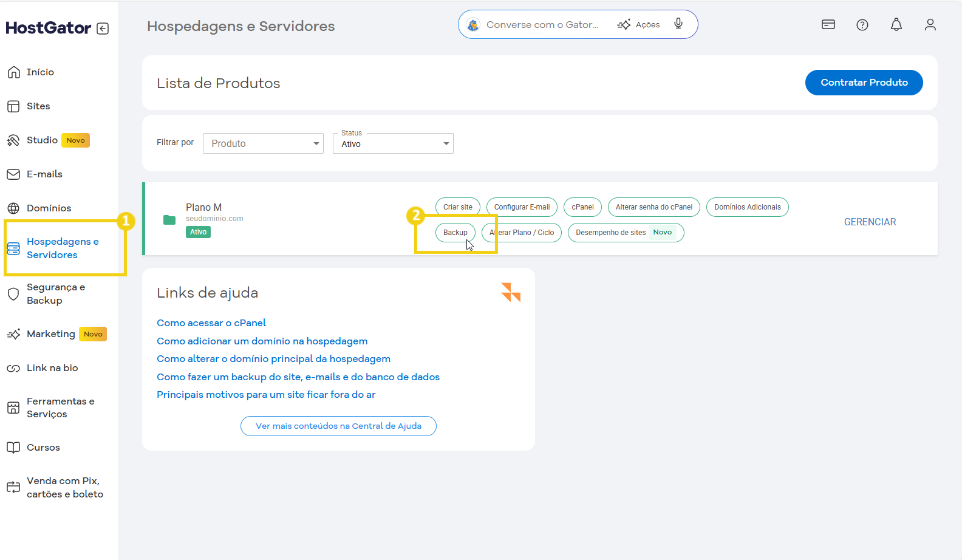The image size is (962, 560).
Task: Click Alterar senha do cPanel button
Action: (x=654, y=207)
